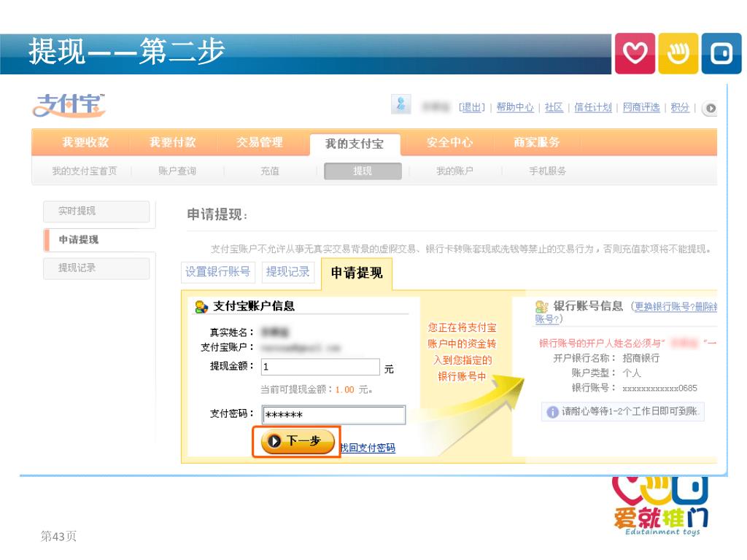Click the user avatar icon in header

click(x=401, y=104)
